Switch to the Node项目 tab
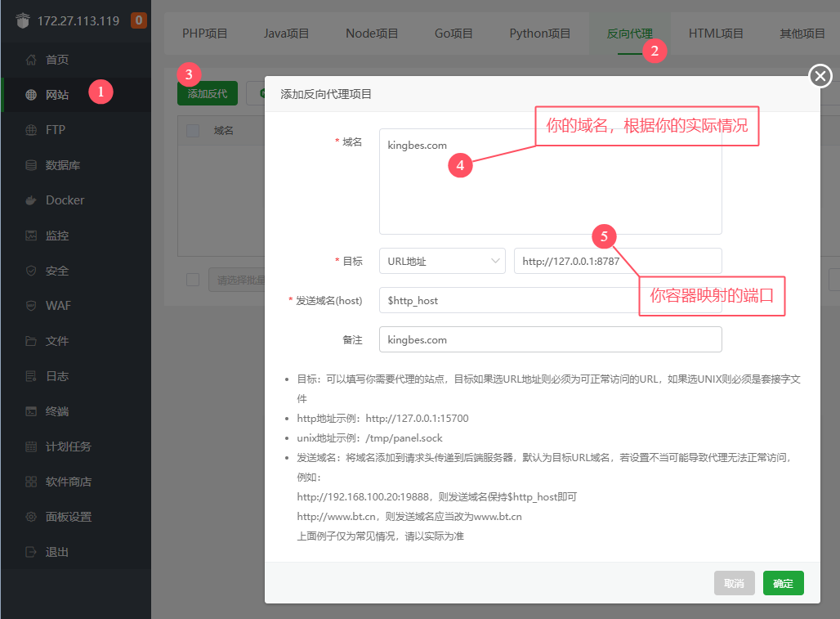 [372, 34]
